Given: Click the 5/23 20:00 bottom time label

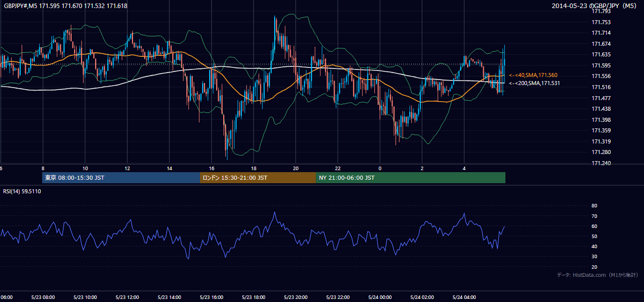Looking at the screenshot, I should click(x=296, y=297).
